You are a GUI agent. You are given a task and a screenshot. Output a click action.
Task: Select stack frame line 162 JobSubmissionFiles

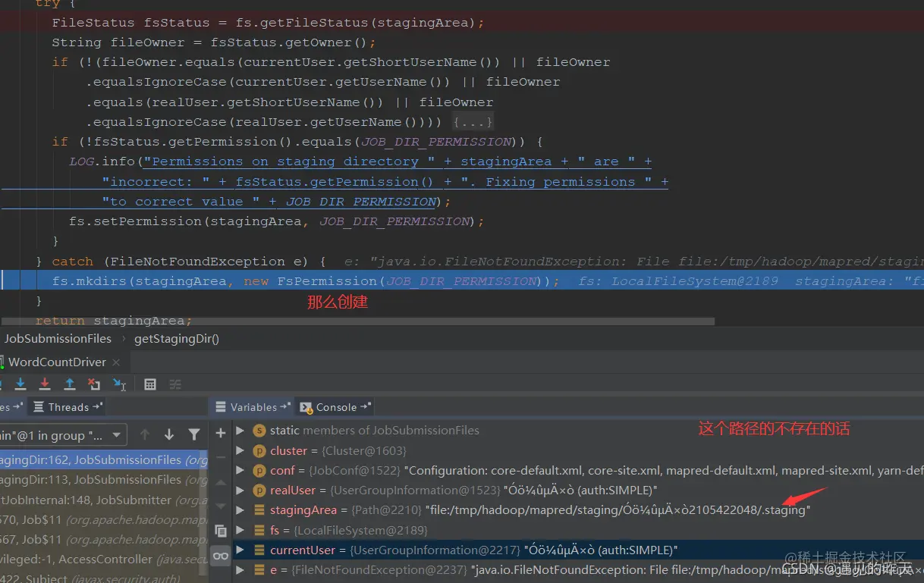(x=103, y=459)
